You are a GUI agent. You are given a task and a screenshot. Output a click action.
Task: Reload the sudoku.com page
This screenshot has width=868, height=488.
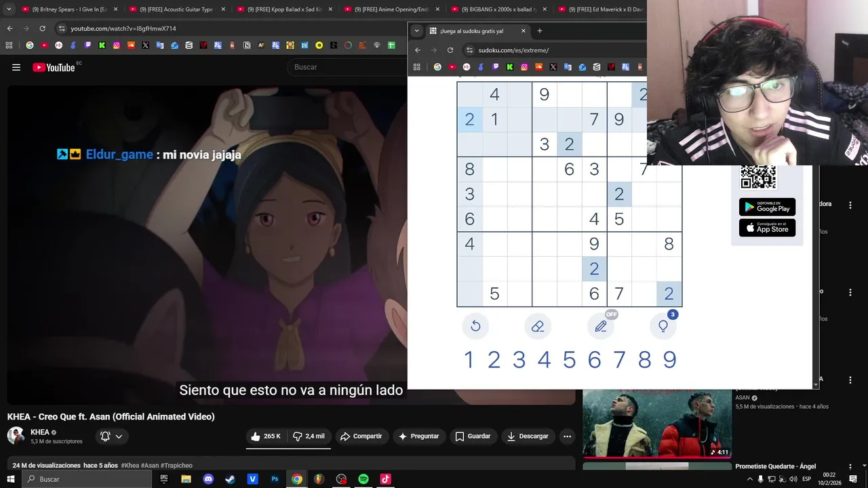(450, 50)
